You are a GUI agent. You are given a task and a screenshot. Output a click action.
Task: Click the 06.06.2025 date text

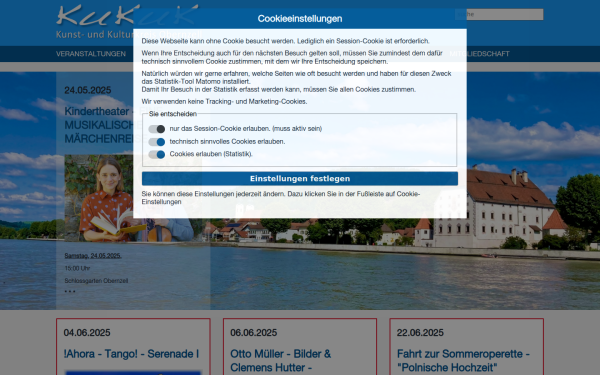[x=253, y=333]
